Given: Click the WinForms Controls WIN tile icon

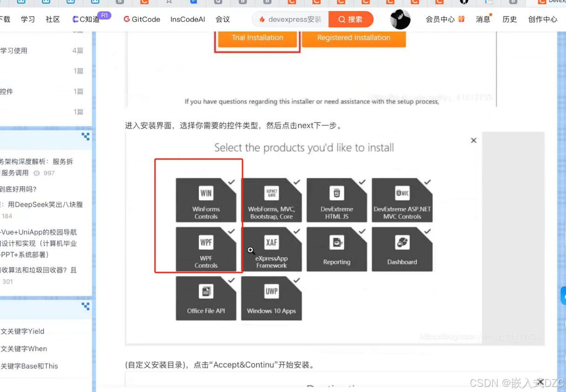Looking at the screenshot, I should [x=206, y=193].
